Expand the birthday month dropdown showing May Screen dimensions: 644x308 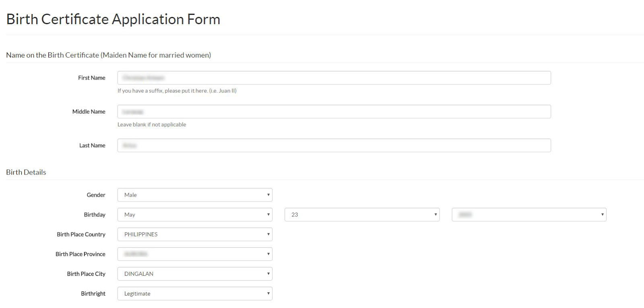coord(195,215)
